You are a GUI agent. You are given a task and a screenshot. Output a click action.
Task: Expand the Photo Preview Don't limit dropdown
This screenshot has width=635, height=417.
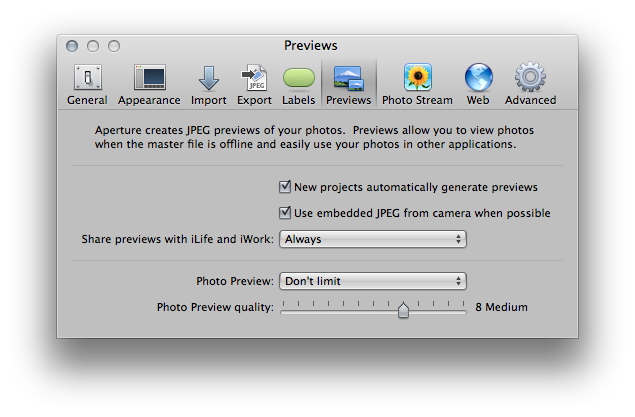point(373,281)
